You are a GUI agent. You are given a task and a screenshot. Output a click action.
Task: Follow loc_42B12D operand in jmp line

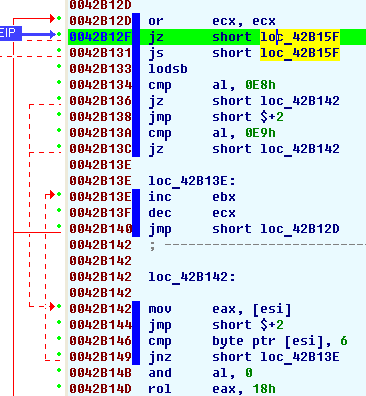(300, 229)
